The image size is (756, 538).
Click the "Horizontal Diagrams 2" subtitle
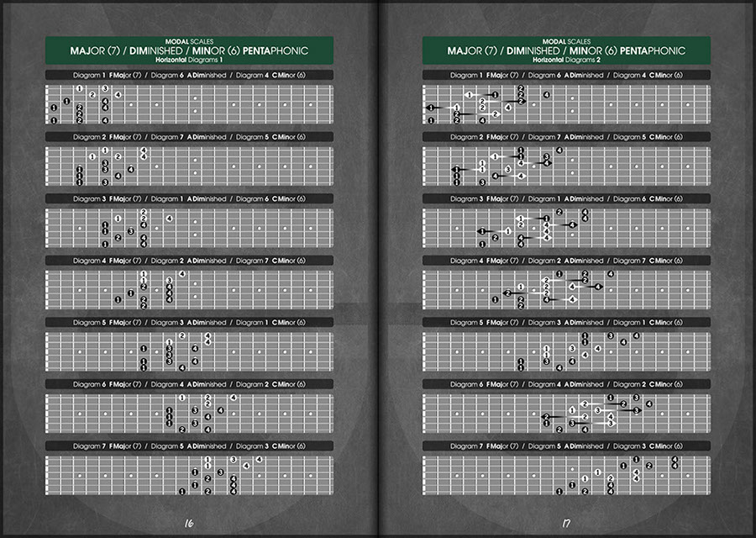566,60
